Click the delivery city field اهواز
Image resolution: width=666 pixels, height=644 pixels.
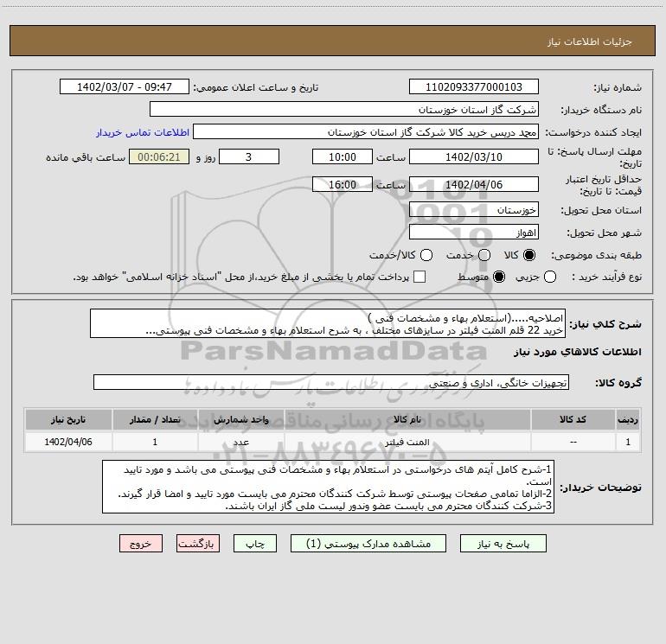point(474,232)
